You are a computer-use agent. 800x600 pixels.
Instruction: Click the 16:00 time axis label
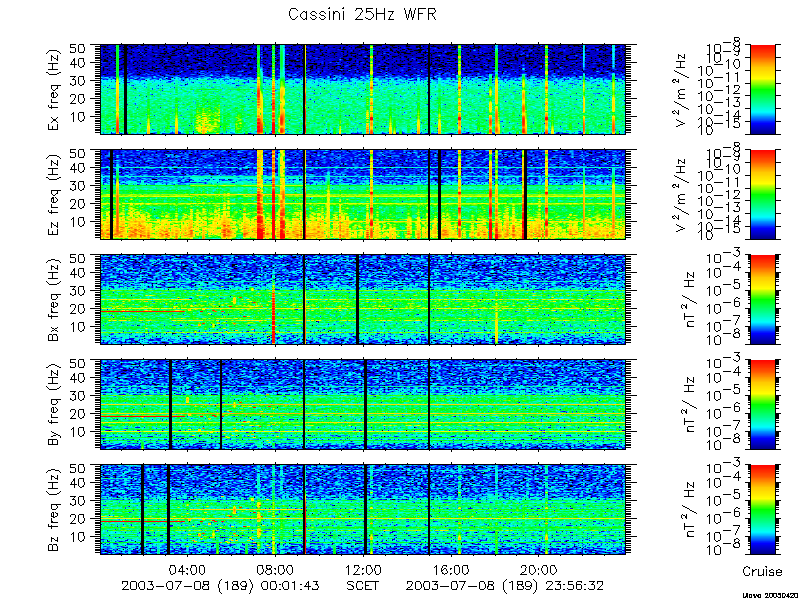(x=451, y=569)
